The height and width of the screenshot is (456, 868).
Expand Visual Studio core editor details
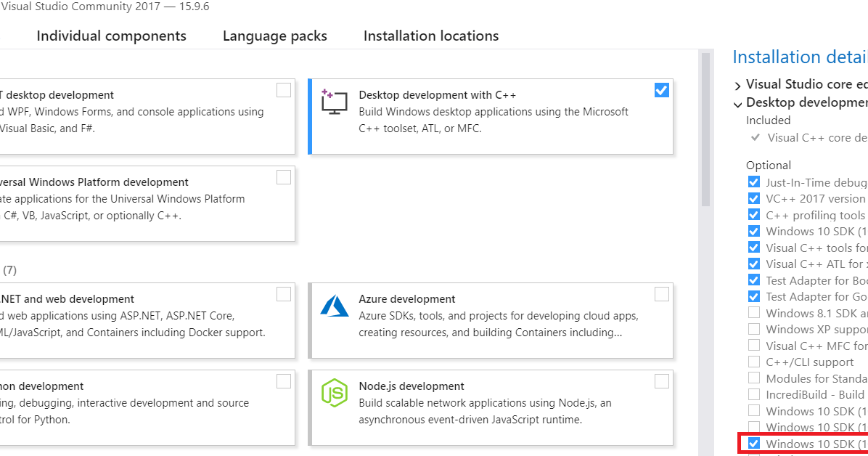[x=737, y=85]
